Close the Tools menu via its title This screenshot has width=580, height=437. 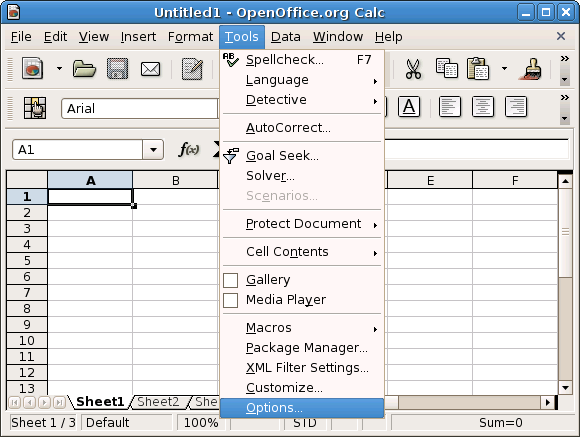(x=242, y=37)
